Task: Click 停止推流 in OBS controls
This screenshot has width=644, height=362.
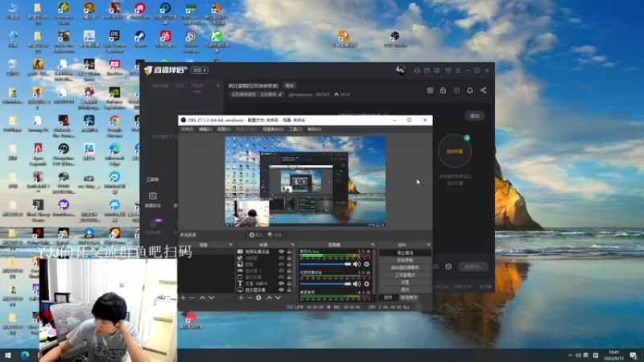Action: click(x=405, y=253)
